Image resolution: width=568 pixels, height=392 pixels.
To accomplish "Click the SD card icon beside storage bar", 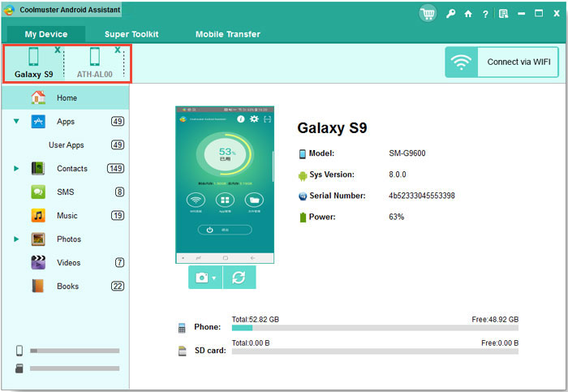I will pos(183,351).
